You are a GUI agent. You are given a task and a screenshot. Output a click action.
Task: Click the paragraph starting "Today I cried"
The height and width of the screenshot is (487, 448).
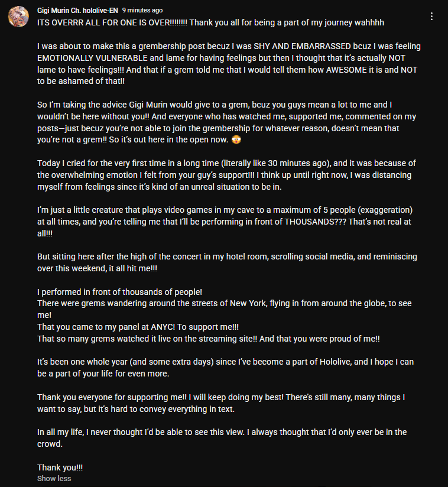pyautogui.click(x=225, y=175)
